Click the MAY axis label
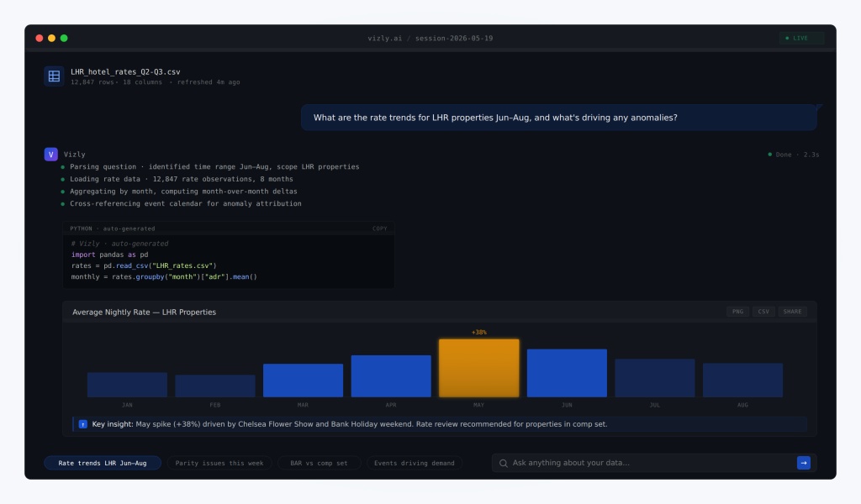Image resolution: width=861 pixels, height=504 pixels. 478,405
